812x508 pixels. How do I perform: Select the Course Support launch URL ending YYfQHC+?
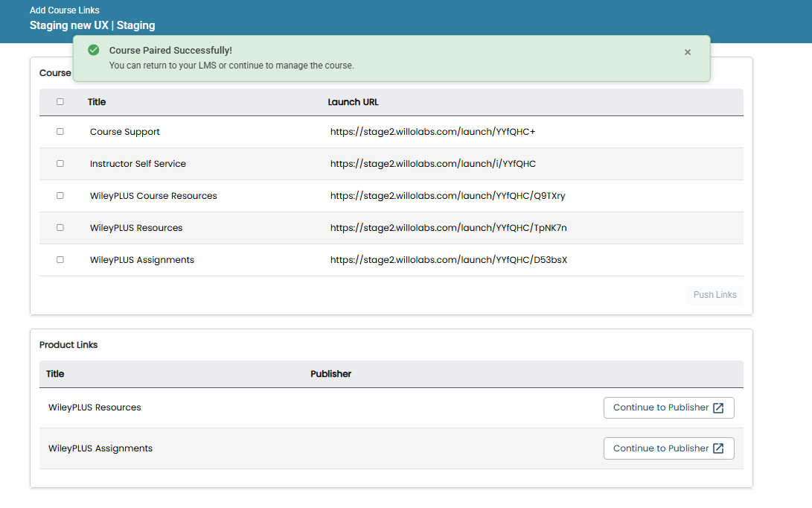[432, 132]
